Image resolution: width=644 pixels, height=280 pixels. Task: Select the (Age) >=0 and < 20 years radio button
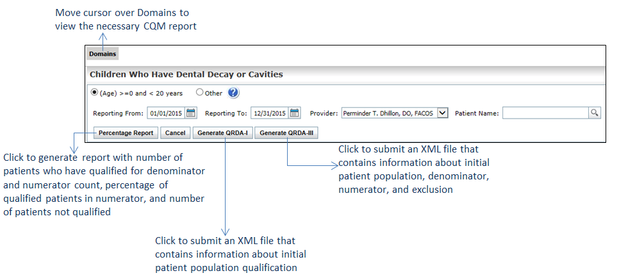(x=94, y=92)
